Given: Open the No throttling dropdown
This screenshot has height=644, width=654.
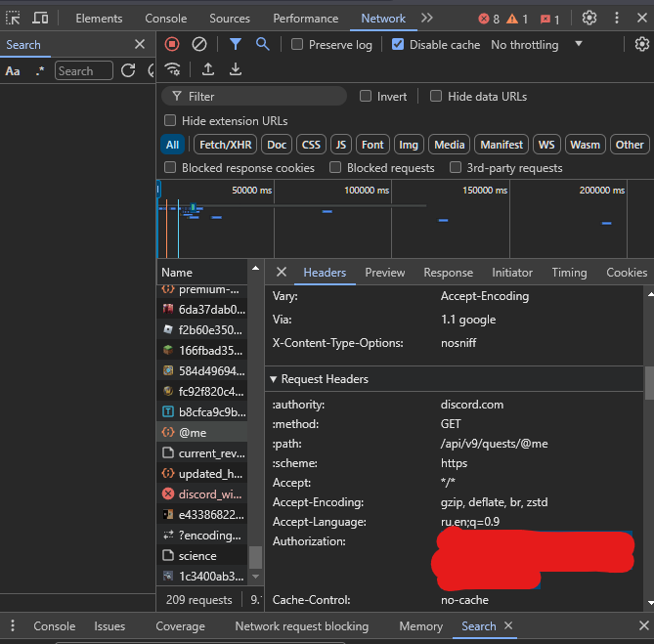Looking at the screenshot, I should click(537, 45).
